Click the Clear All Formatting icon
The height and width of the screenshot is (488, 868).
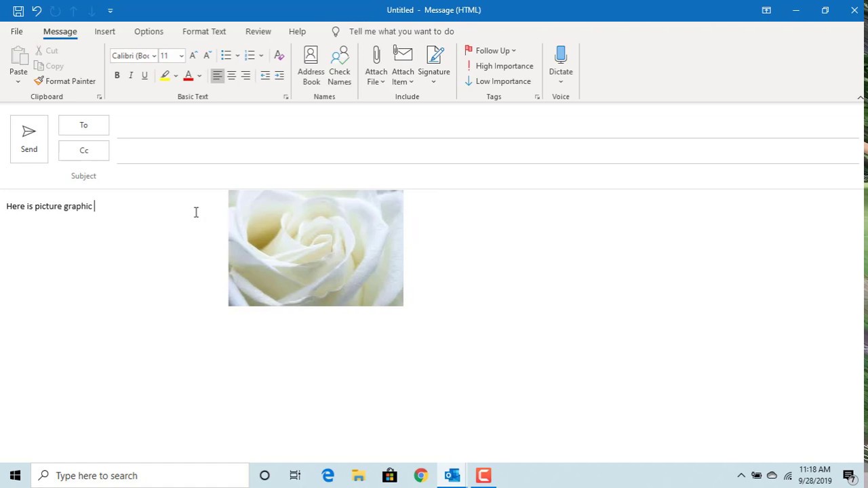[x=279, y=56]
